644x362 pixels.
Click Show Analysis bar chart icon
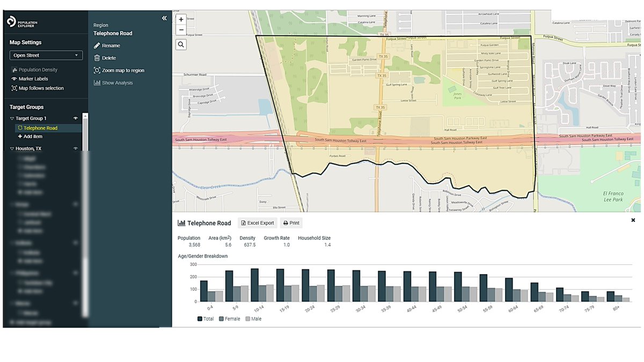pos(97,83)
